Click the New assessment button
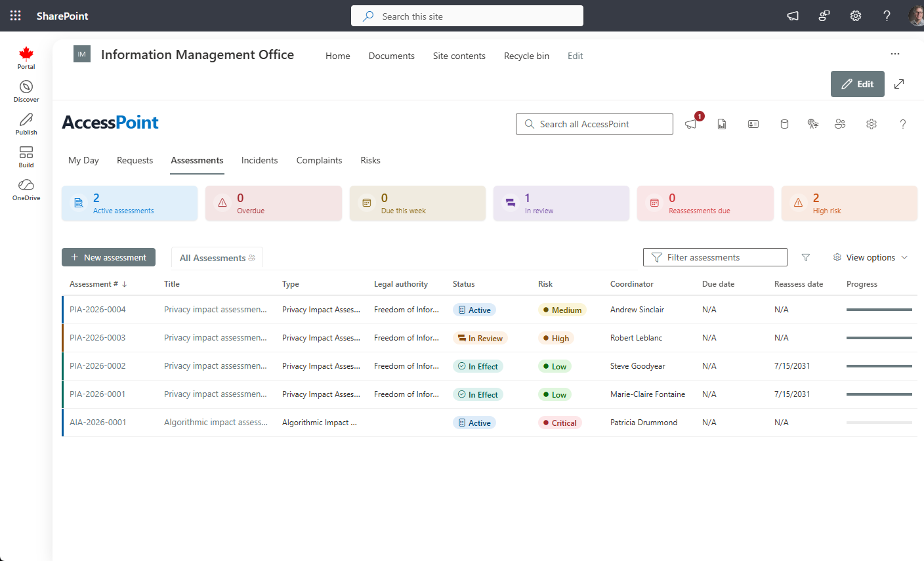 tap(108, 257)
